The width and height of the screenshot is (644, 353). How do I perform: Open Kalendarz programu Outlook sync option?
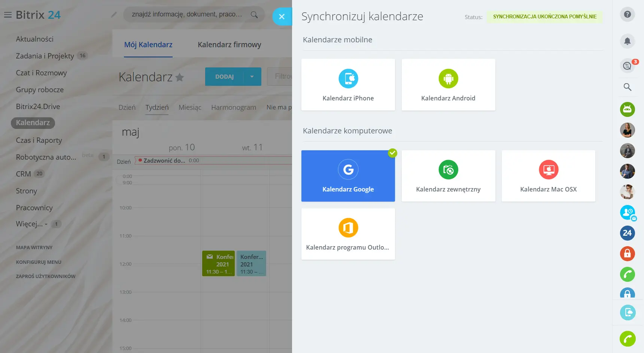[348, 234]
